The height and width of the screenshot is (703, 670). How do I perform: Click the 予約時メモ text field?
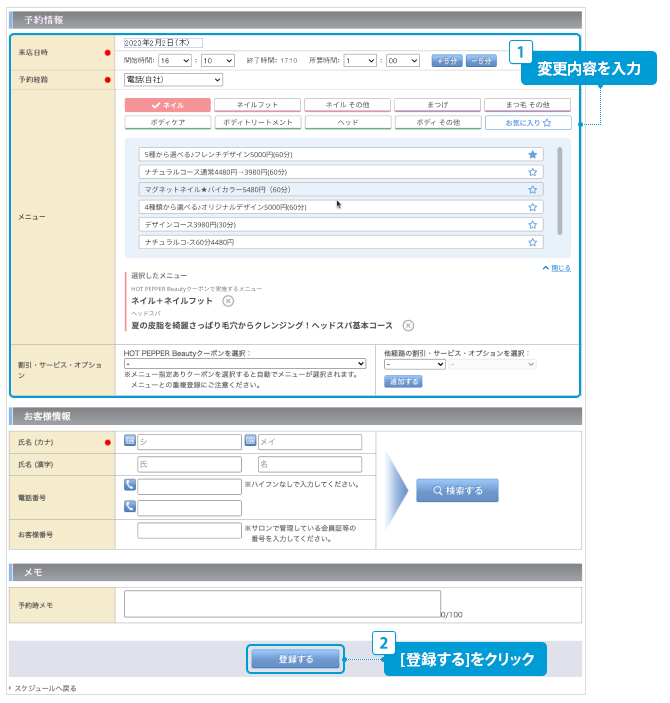282,604
